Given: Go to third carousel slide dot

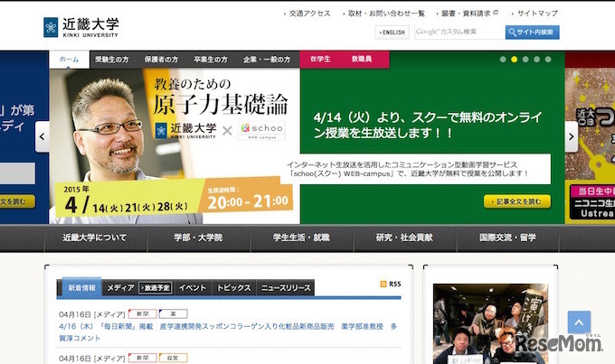Looking at the screenshot, I should tap(525, 60).
